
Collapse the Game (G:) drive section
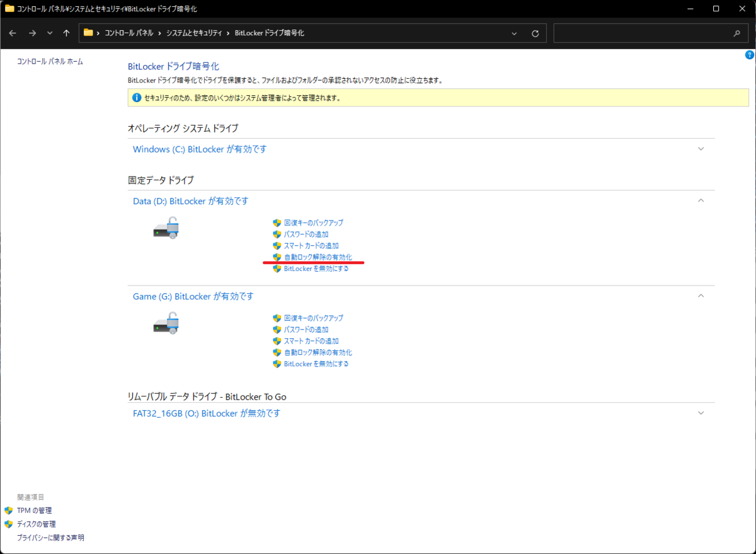[701, 296]
